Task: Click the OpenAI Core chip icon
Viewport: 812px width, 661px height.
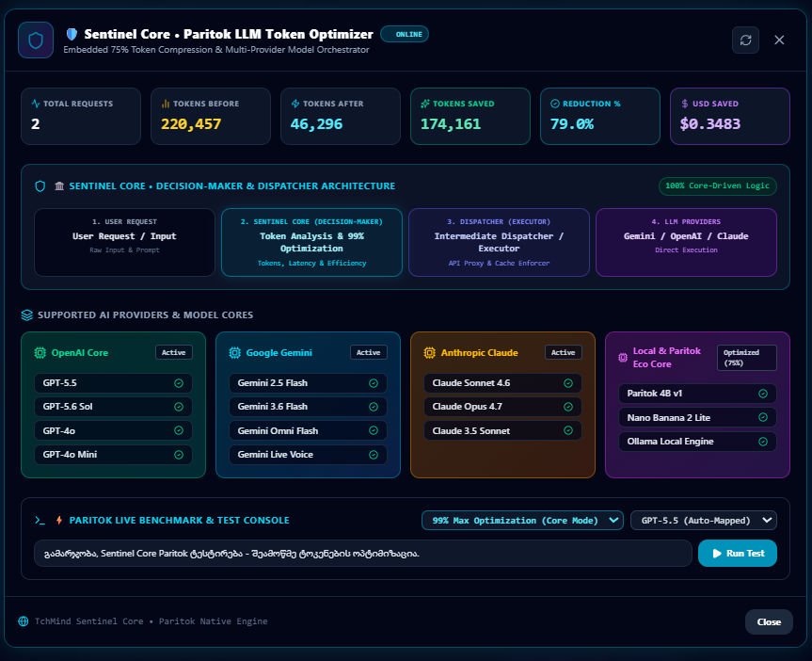Action: (40, 353)
